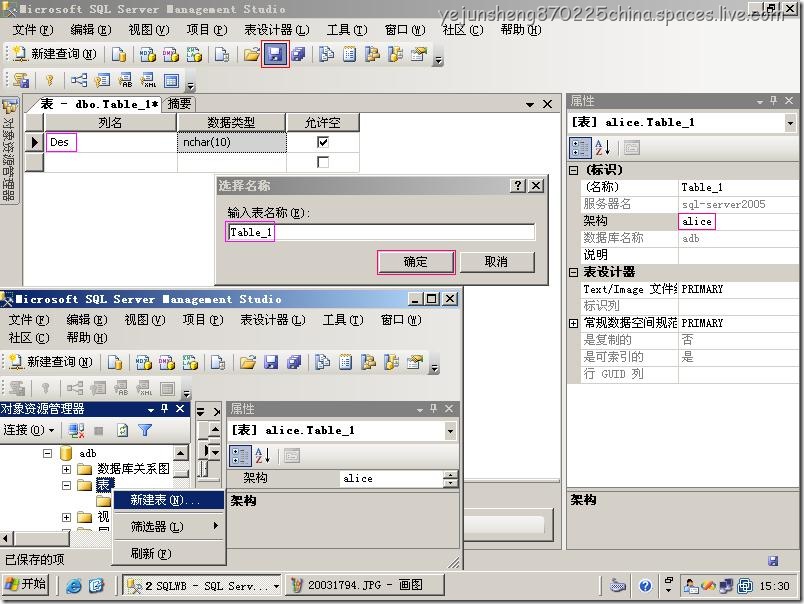Click Open File icon in lower window toolbar
The width and height of the screenshot is (804, 604).
248,363
